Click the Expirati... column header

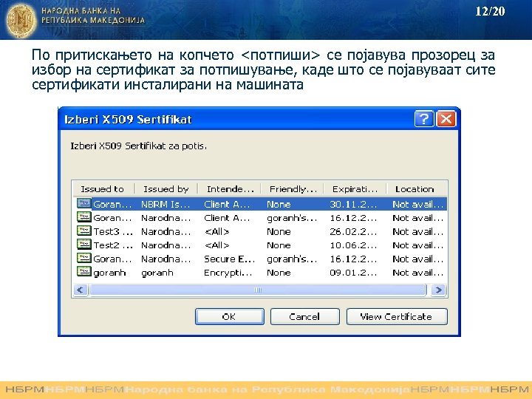point(355,189)
